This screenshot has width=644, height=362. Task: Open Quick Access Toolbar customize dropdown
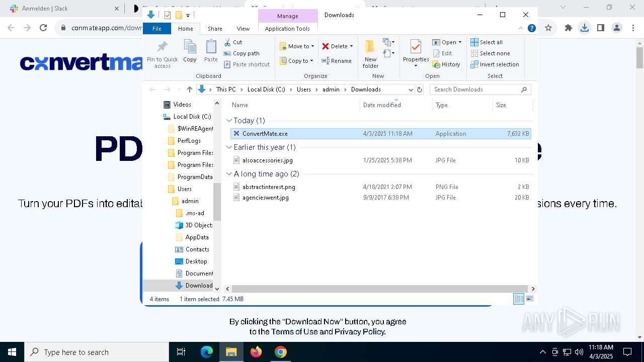click(188, 15)
